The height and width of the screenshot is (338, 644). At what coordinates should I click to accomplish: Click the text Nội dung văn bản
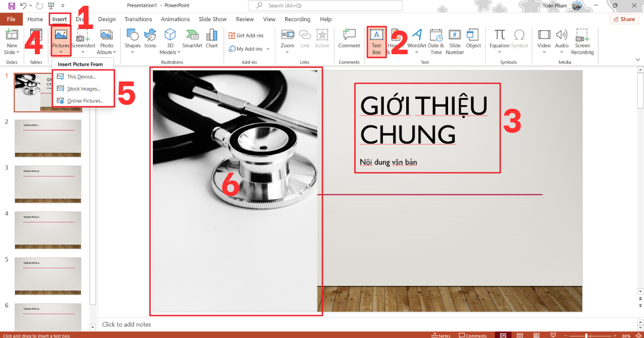click(389, 161)
